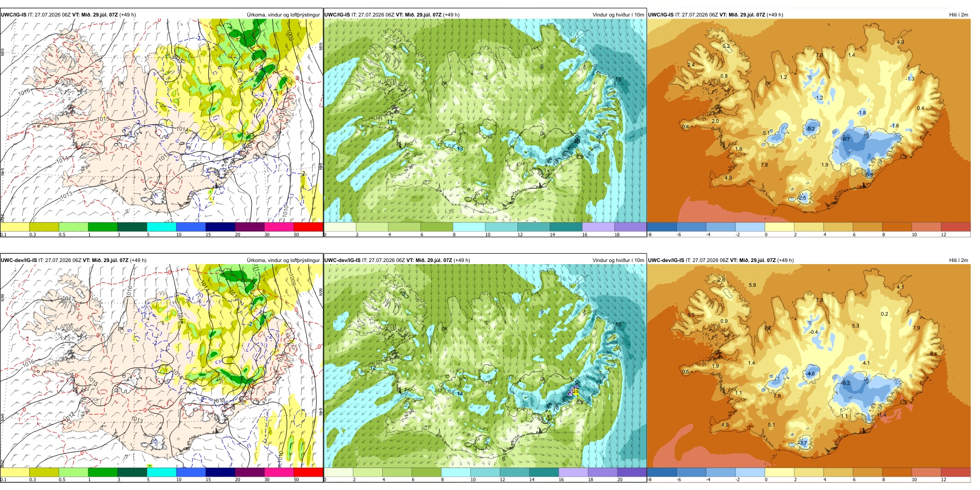Click olive 0.3 swatch in UWC-dev precipitation legend

pos(44,472)
